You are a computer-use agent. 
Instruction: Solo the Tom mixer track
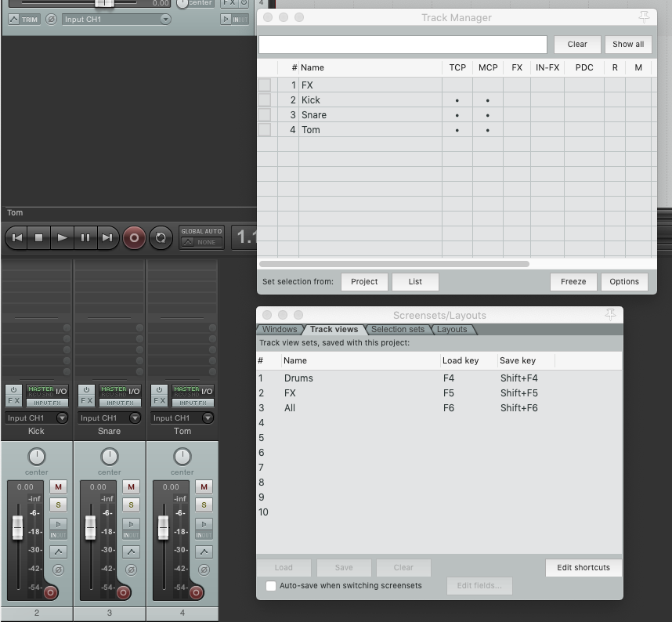coord(204,504)
